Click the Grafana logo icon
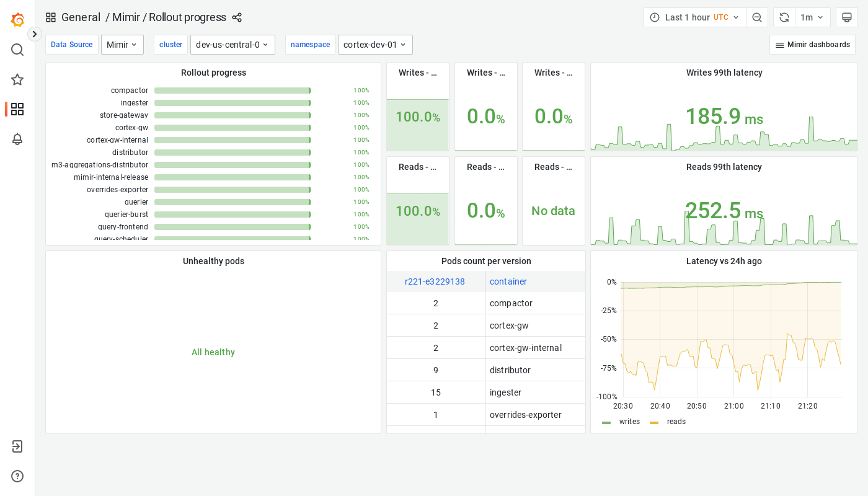 click(x=17, y=20)
